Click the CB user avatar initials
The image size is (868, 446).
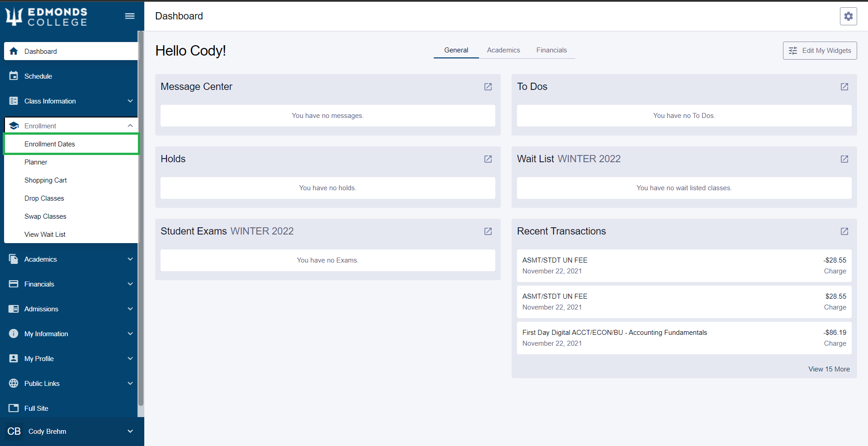14,431
